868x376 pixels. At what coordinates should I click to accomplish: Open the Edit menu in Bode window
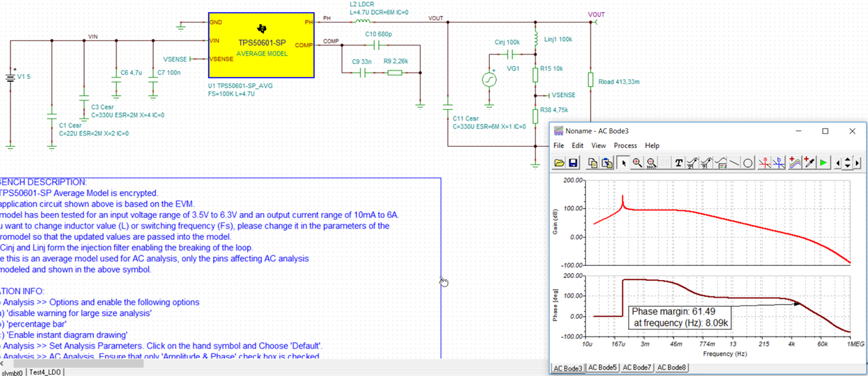577,145
